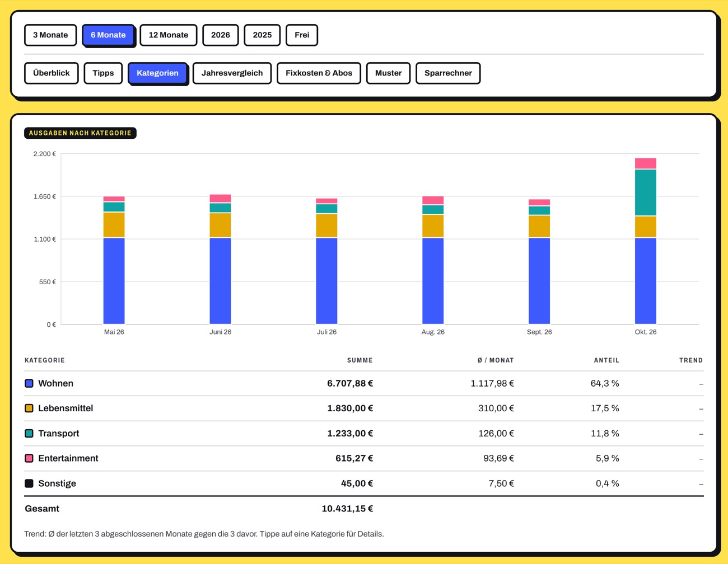Click the Lebensmittel sum 1.830,00 €
This screenshot has width=728, height=564.
350,408
